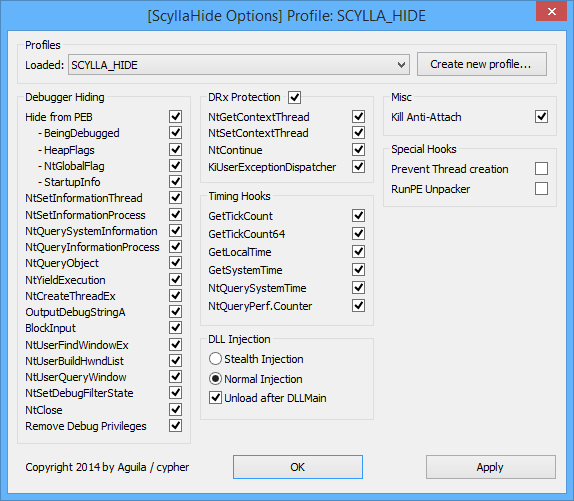Toggle the GetTickCount64 timing hook
The width and height of the screenshot is (574, 501).
(358, 233)
